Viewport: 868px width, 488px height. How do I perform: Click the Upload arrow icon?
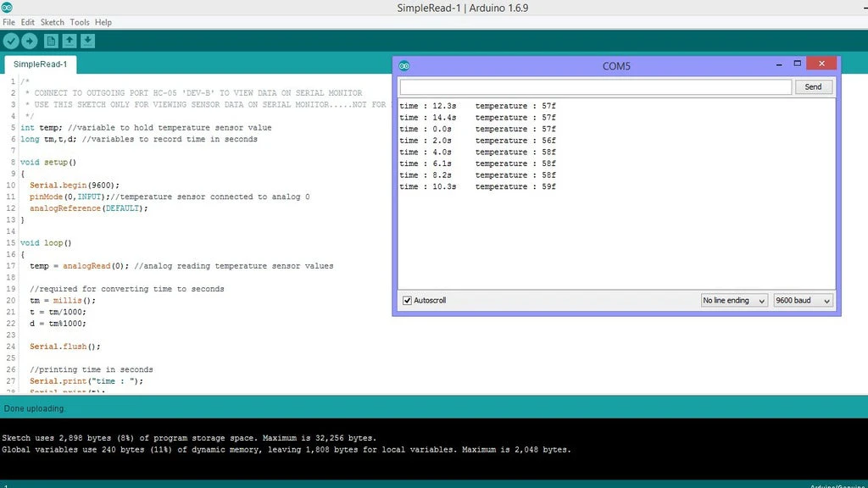[x=30, y=41]
